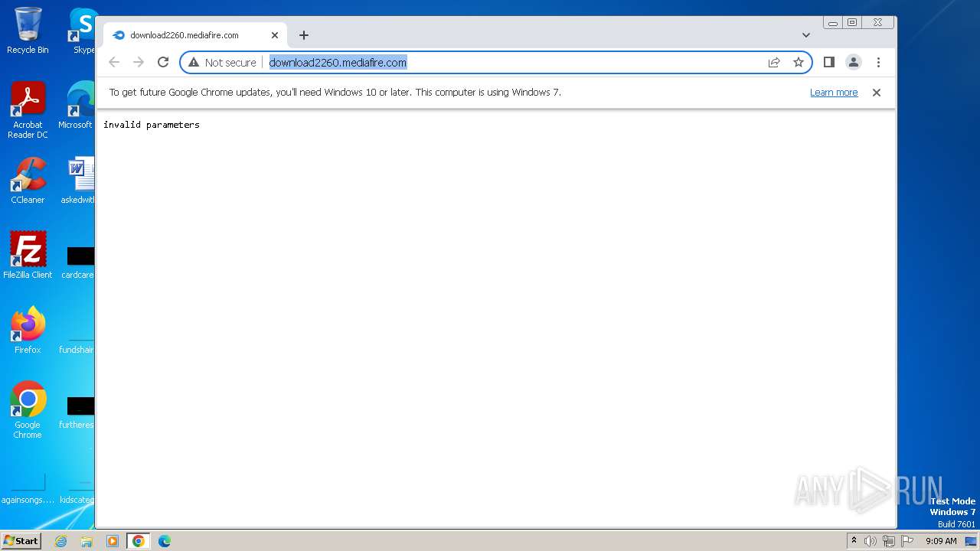
Task: Open the Recycle Bin desktop icon
Action: (28, 31)
